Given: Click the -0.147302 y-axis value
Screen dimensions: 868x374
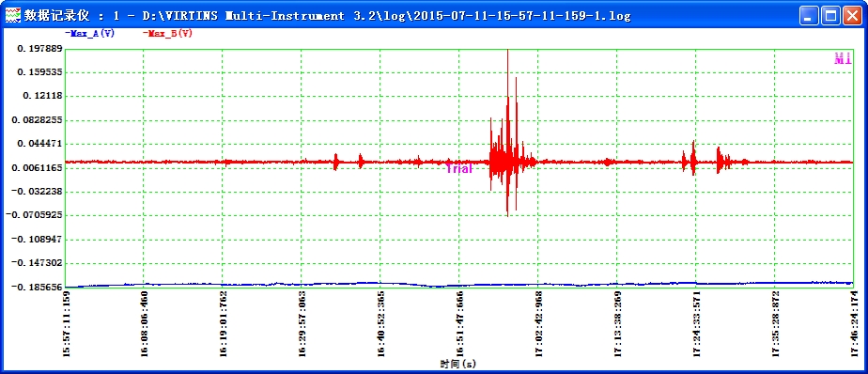Looking at the screenshot, I should (x=37, y=262).
